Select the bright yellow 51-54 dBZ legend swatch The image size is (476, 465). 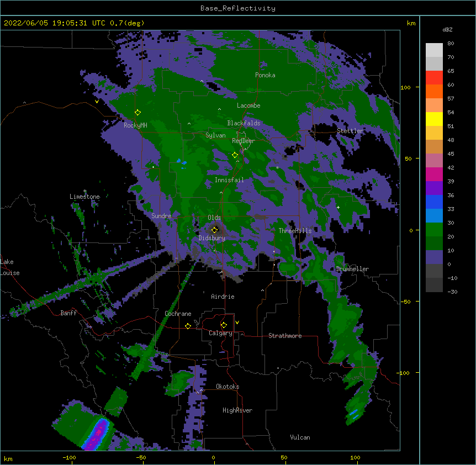pos(434,119)
